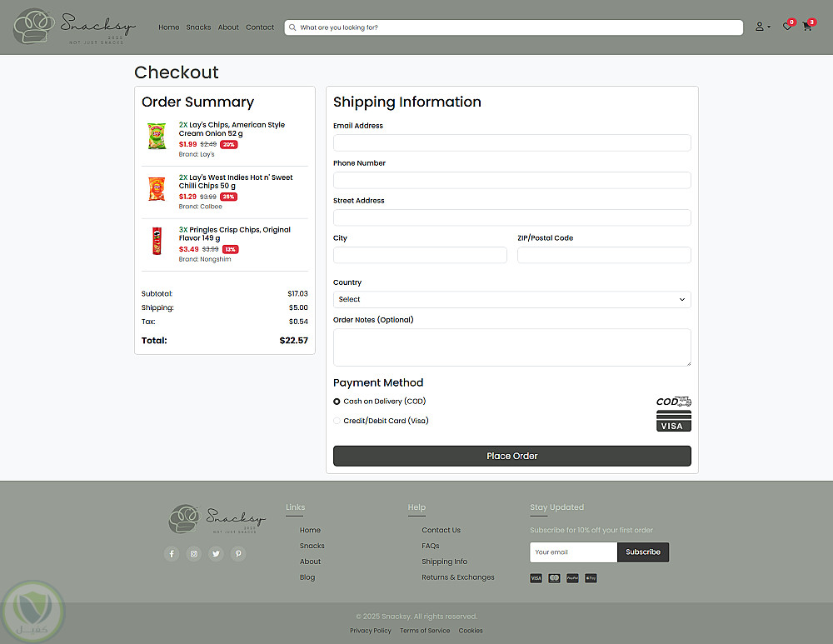Go to the Home nav item in the header

(168, 27)
